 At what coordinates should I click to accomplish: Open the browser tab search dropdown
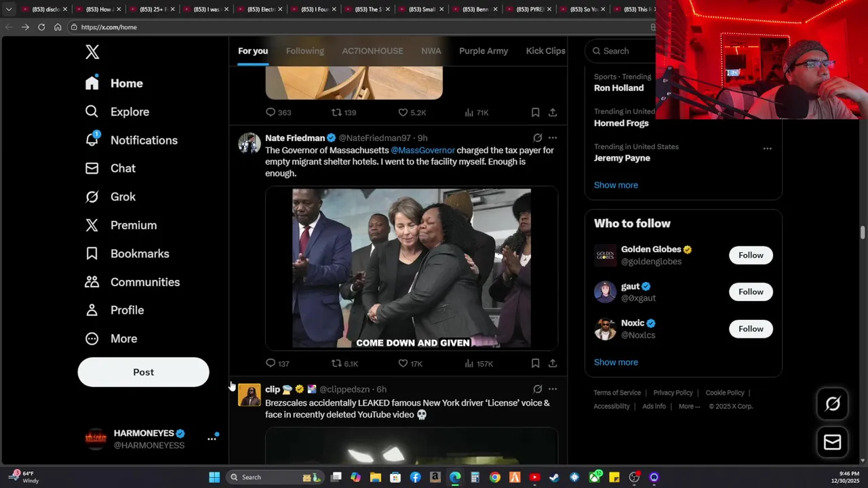tap(9, 9)
